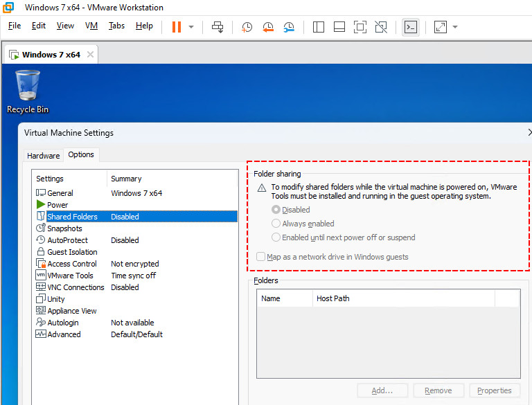Select the General settings row
The image size is (532, 405).
(136, 193)
